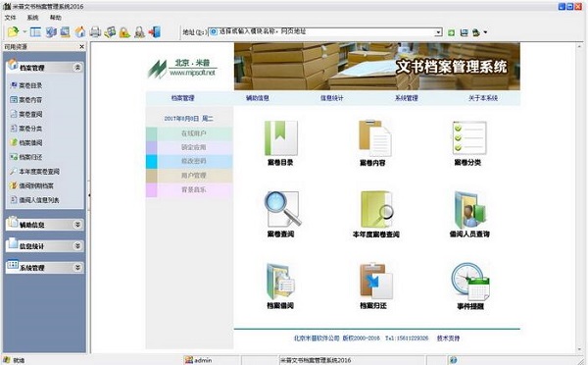The image size is (588, 365).
Task: Open the large 借阅人员查询 person-folder icon
Action: (469, 209)
